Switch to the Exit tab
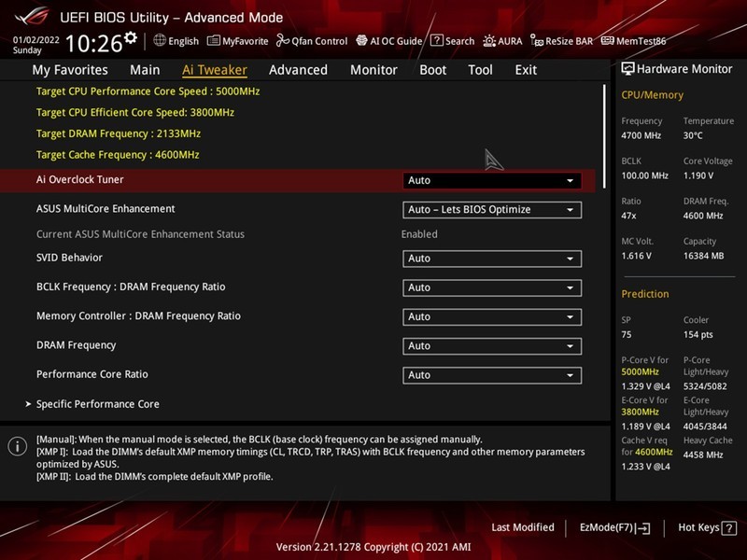The image size is (747, 560). (526, 70)
